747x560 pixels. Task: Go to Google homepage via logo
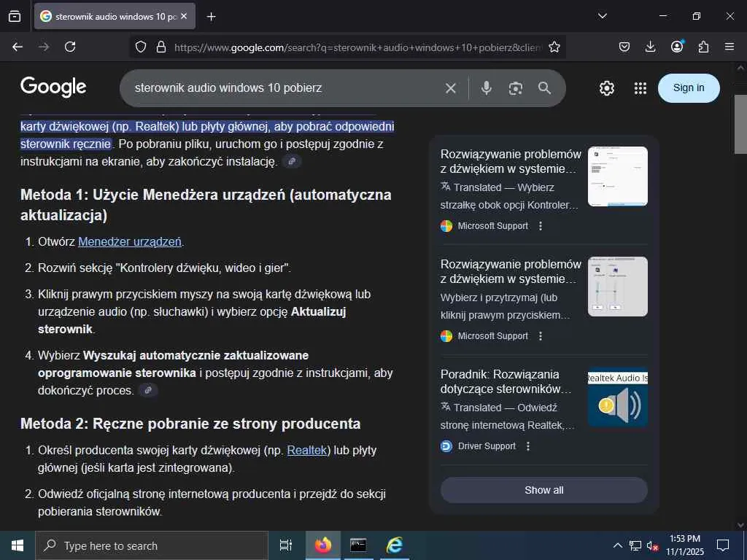point(53,87)
